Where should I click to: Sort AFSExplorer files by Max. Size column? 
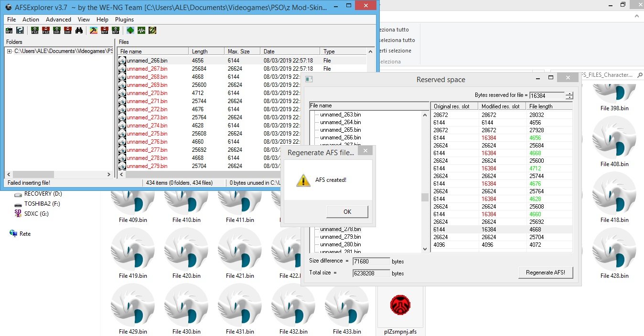pos(243,52)
